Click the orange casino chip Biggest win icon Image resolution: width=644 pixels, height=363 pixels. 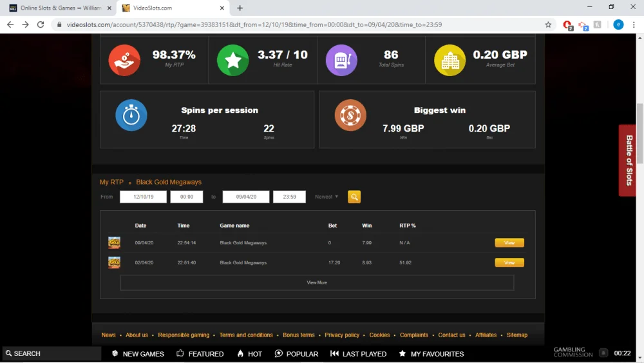pos(350,115)
